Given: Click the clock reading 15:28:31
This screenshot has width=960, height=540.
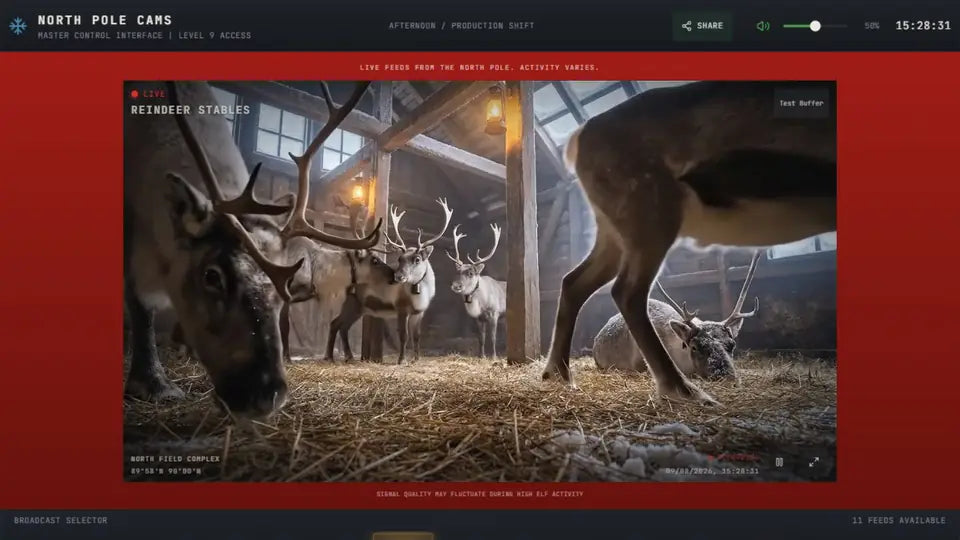Looking at the screenshot, I should tap(923, 26).
